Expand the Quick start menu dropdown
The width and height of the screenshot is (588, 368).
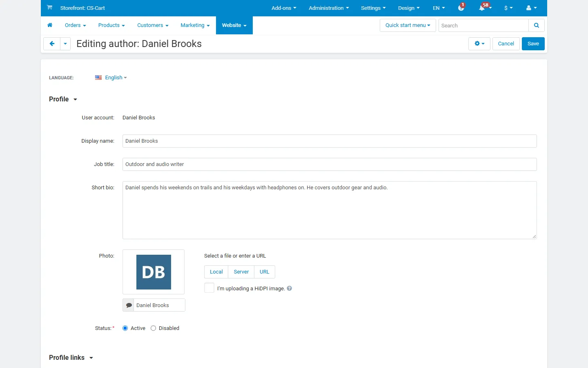click(x=408, y=25)
